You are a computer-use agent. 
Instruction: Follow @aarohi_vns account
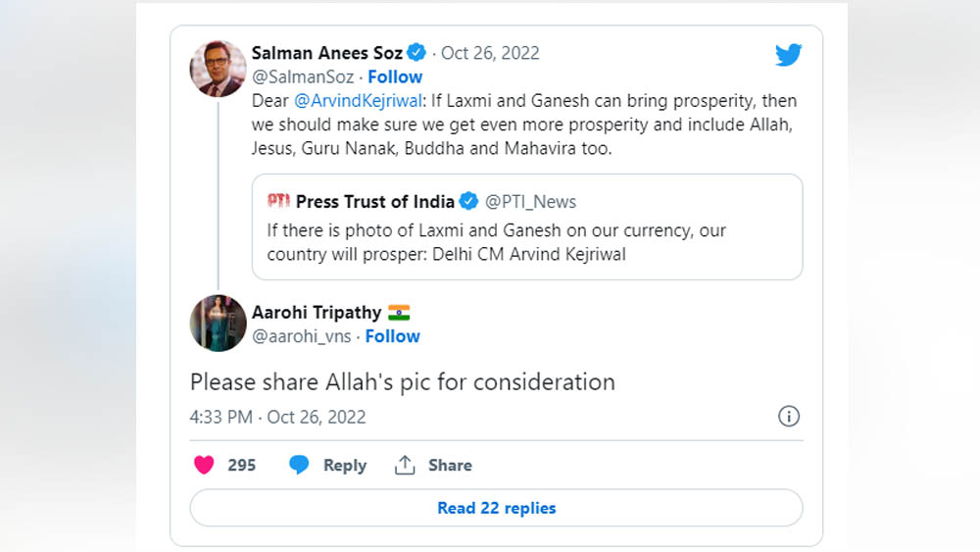(392, 336)
